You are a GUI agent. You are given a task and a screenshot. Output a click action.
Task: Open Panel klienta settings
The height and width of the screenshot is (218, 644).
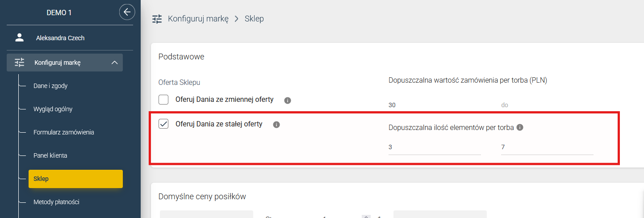tap(50, 155)
